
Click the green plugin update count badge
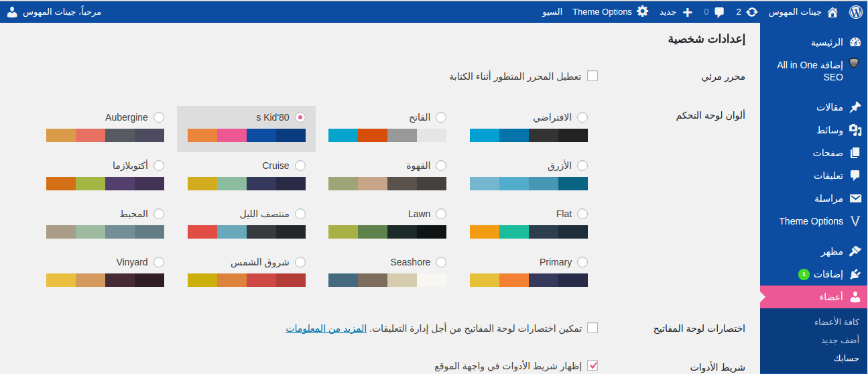click(x=803, y=274)
